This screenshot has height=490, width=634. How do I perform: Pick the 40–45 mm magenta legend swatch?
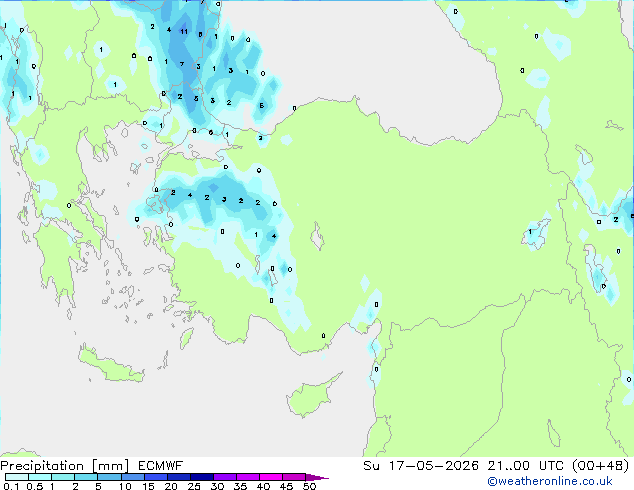[271, 477]
